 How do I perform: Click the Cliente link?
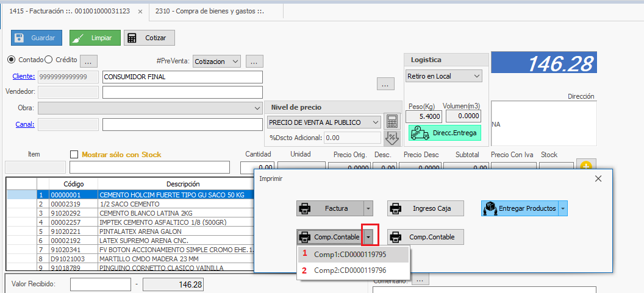point(24,77)
